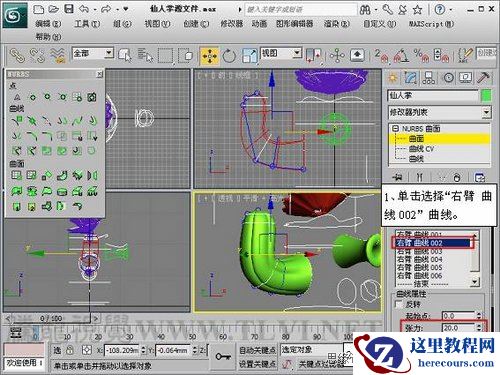Click the Bind to Space Warp tool
This screenshot has height=375, width=500.
[57, 55]
